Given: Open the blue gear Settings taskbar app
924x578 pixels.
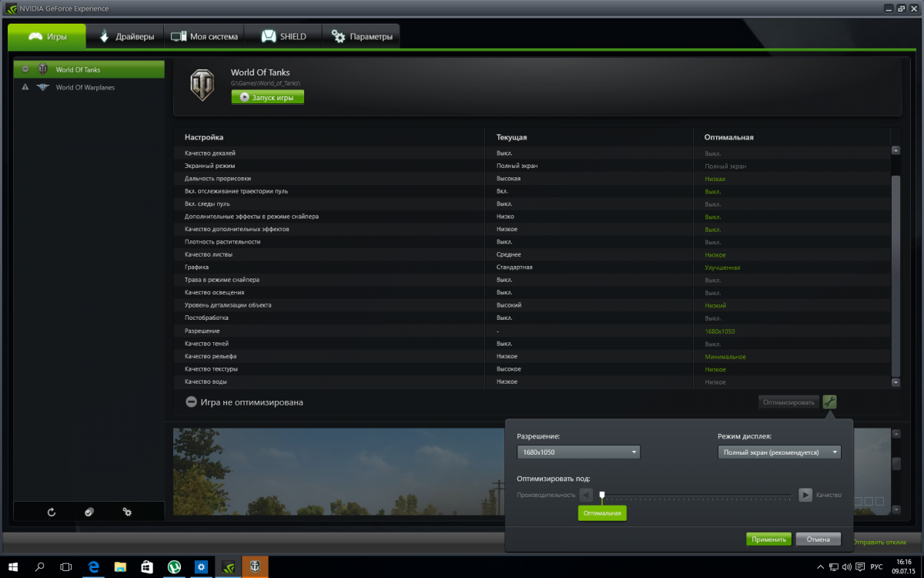Looking at the screenshot, I should (201, 567).
